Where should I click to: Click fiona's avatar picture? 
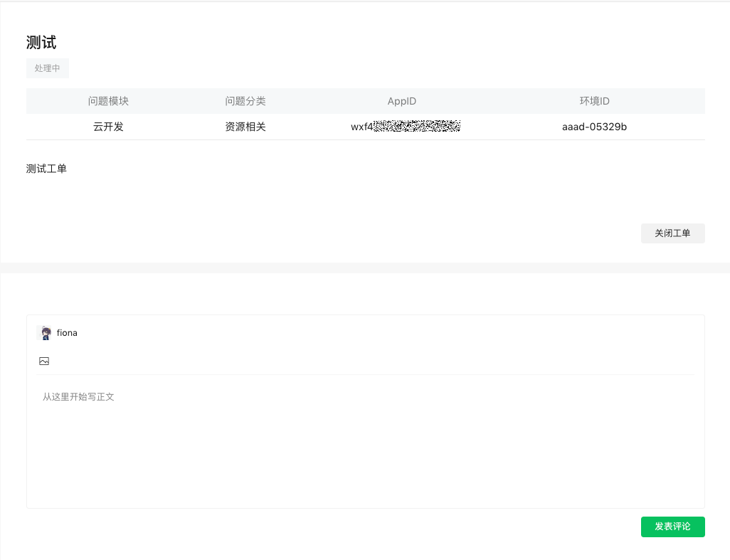click(44, 333)
